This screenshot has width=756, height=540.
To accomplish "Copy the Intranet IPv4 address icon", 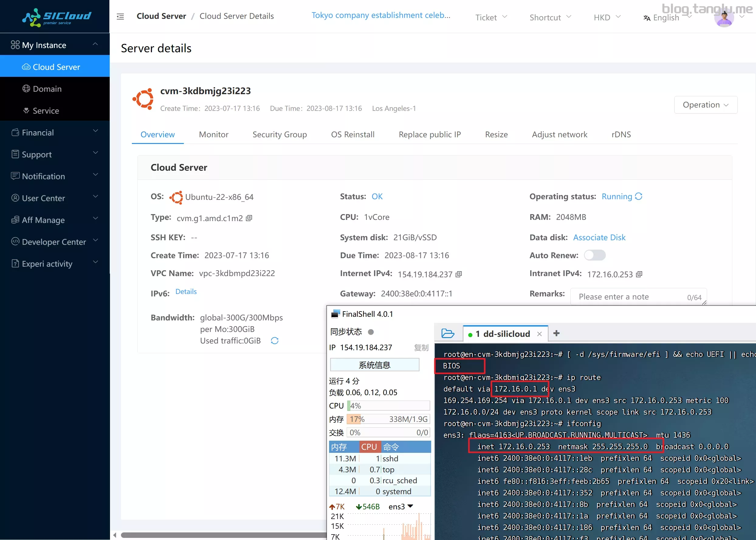I will (639, 274).
